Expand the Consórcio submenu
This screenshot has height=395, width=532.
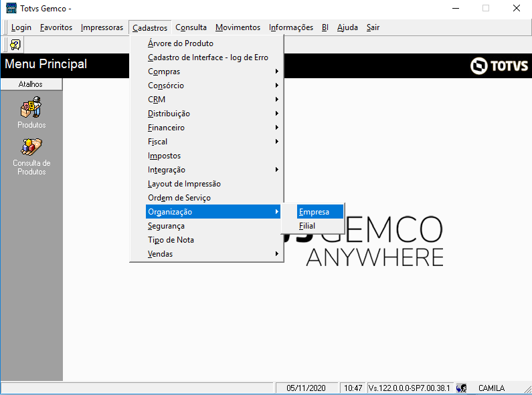click(213, 86)
